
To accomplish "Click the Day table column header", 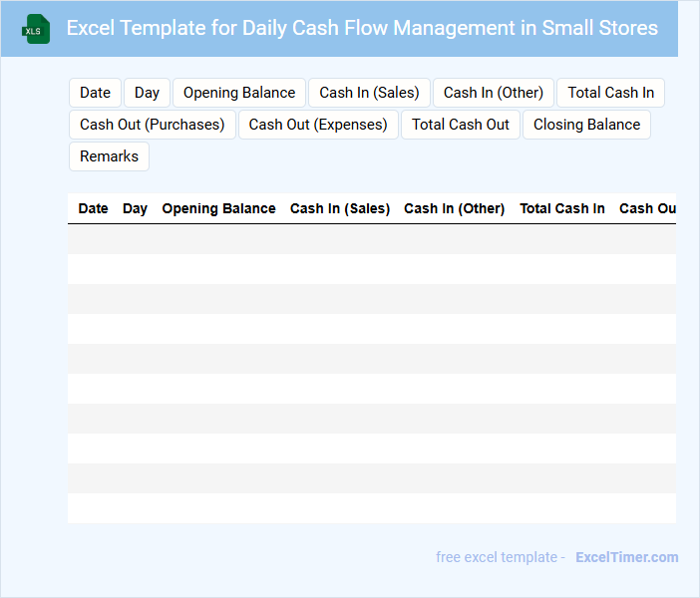I will point(135,208).
